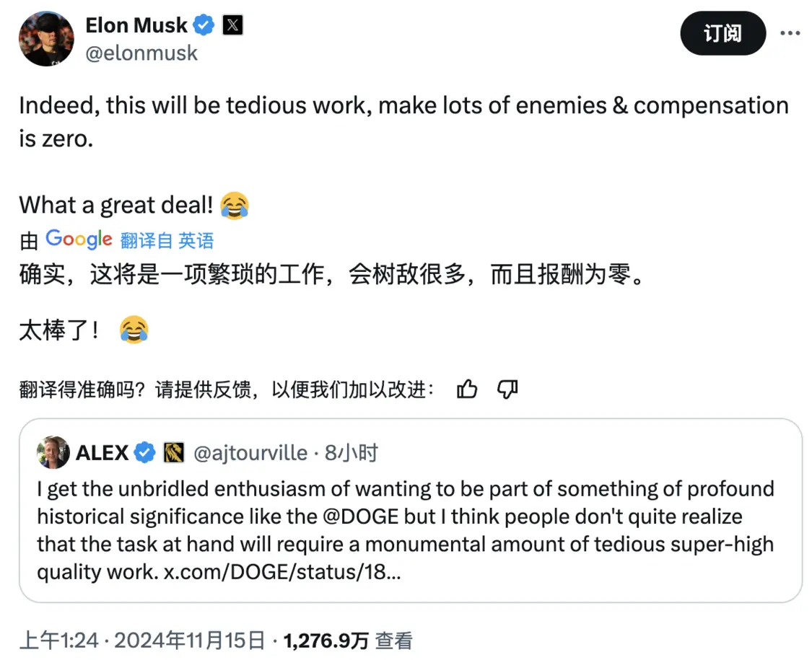Click the 1,276.9万 查看 view count

(x=348, y=641)
